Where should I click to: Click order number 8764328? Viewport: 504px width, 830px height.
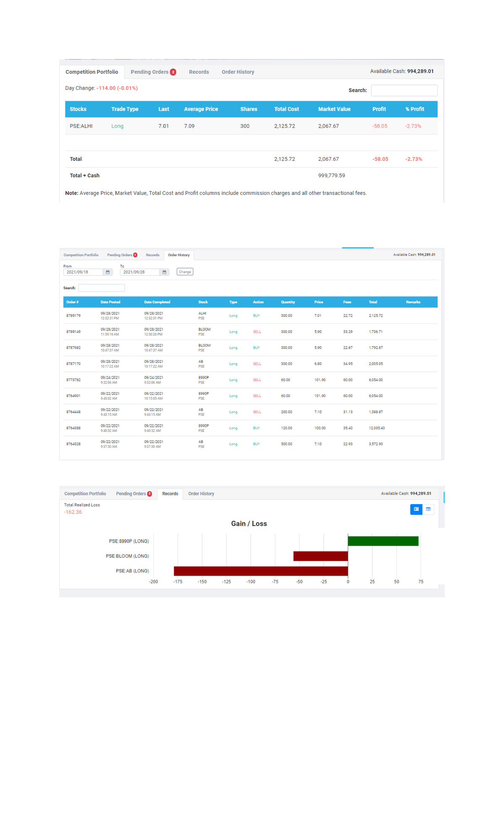(73, 444)
